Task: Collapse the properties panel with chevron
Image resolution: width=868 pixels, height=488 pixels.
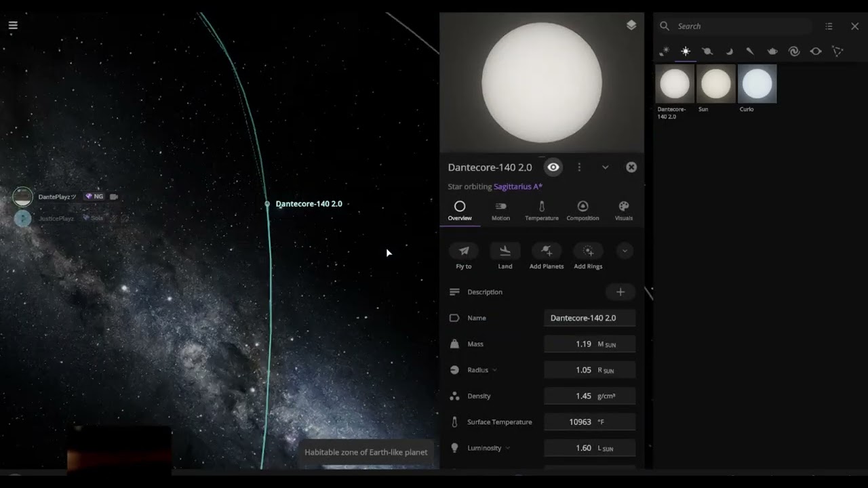Action: pyautogui.click(x=605, y=167)
